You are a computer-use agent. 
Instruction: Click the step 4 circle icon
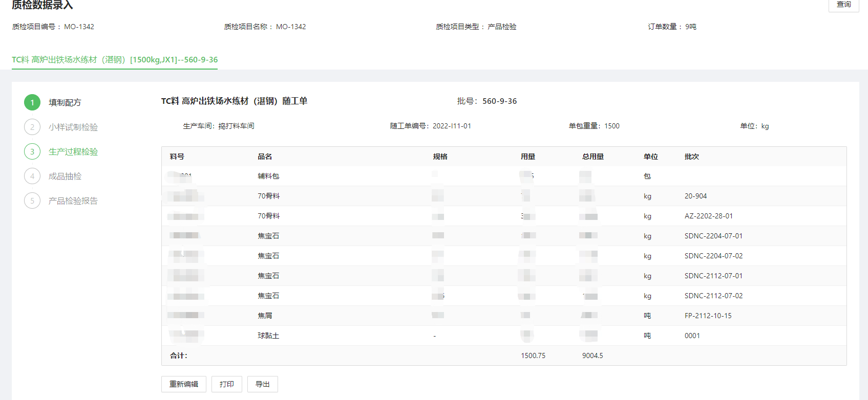[x=32, y=176]
